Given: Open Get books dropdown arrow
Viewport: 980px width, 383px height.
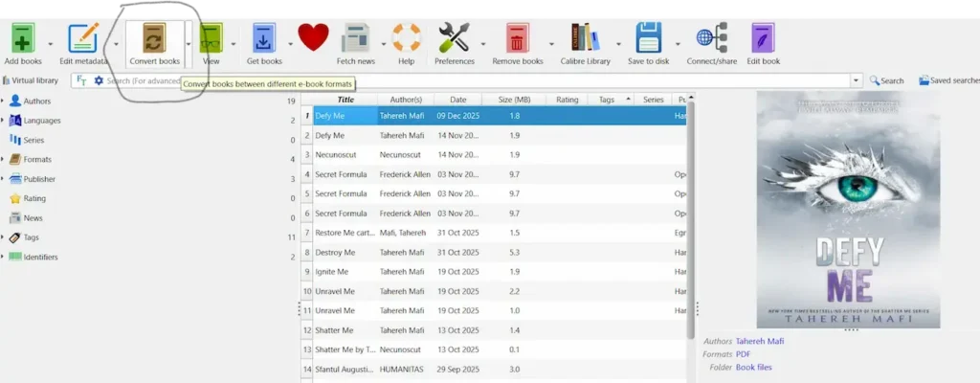Looking at the screenshot, I should (x=291, y=44).
